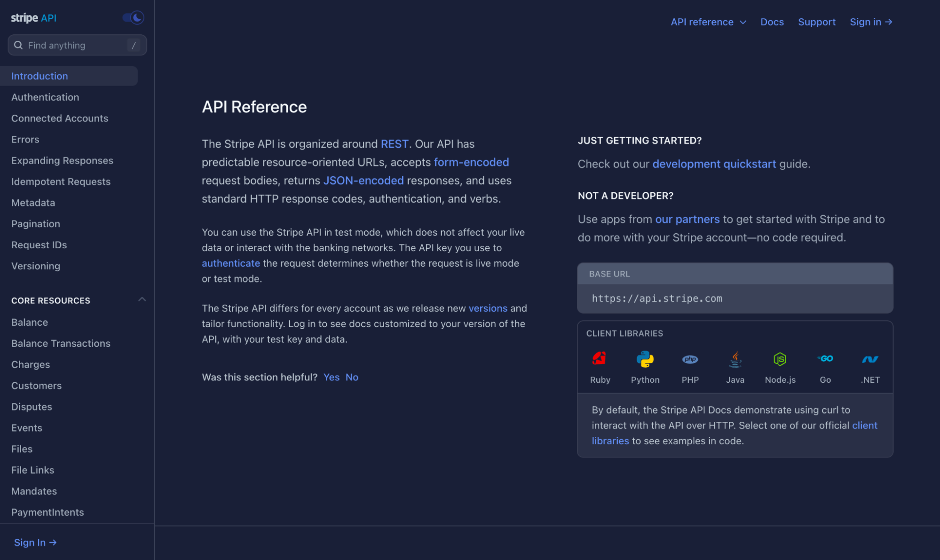Screen dimensions: 940x560
Task: Open Request IDs section
Action: pyautogui.click(x=39, y=245)
